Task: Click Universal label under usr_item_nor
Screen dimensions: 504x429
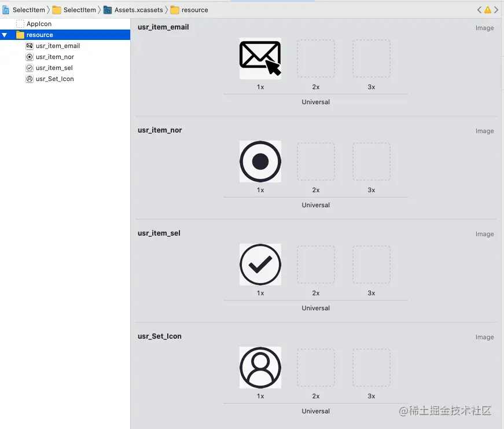Action: click(315, 205)
